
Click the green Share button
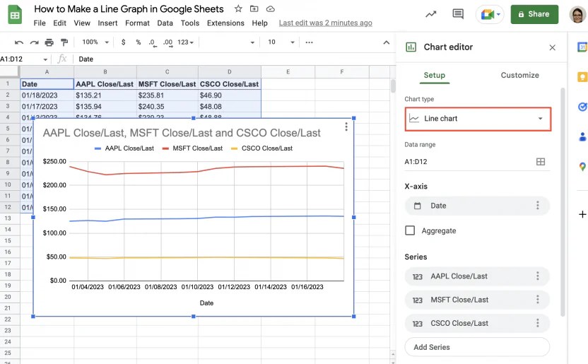(534, 14)
